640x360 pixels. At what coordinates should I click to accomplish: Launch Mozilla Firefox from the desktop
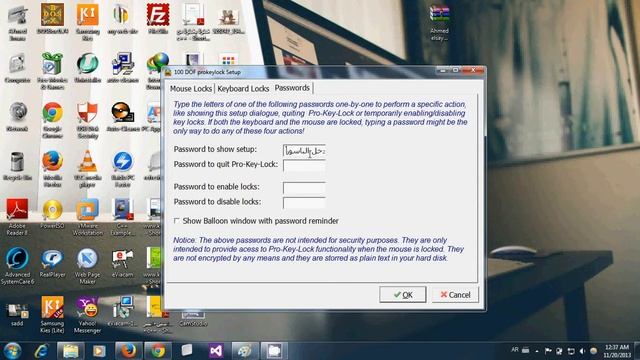tap(52, 169)
